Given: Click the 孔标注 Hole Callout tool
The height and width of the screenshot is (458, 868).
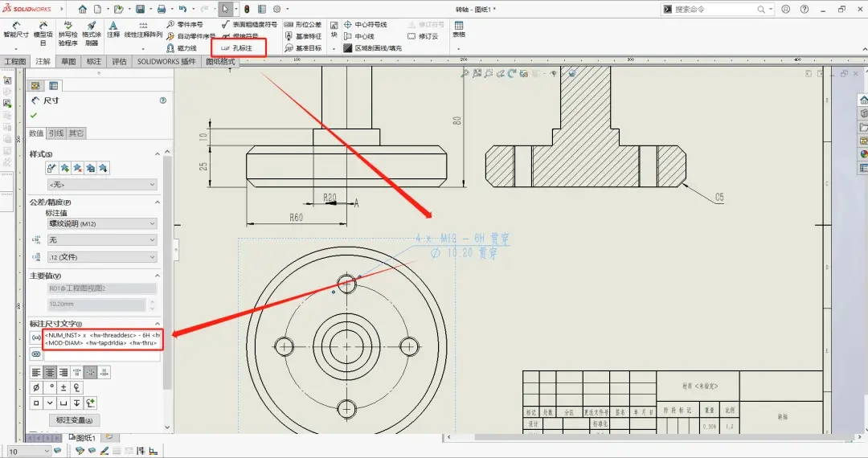Looking at the screenshot, I should click(237, 48).
